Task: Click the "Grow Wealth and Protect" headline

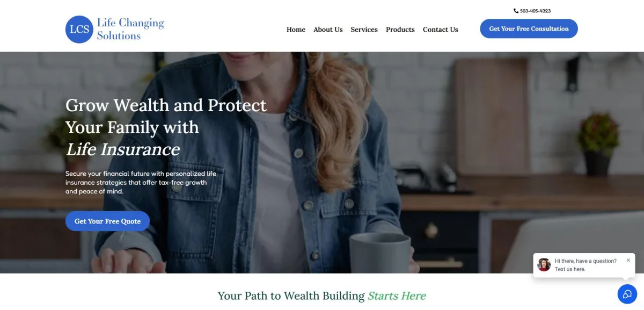Action: point(166,105)
